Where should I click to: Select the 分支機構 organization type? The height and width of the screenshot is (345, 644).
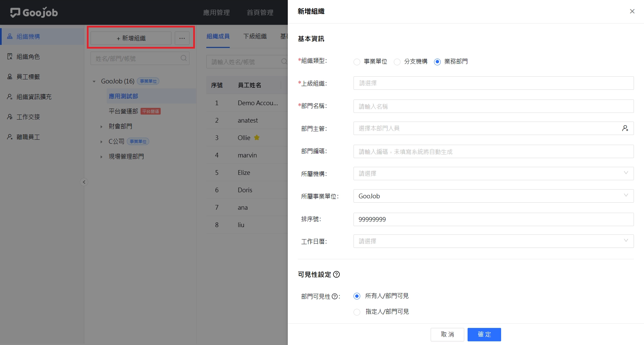397,62
